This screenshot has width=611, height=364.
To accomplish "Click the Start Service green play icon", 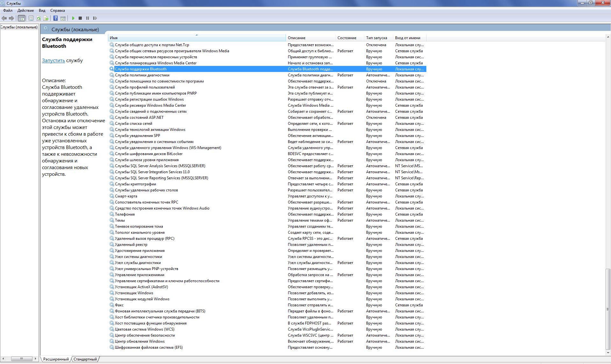I will [x=73, y=18].
